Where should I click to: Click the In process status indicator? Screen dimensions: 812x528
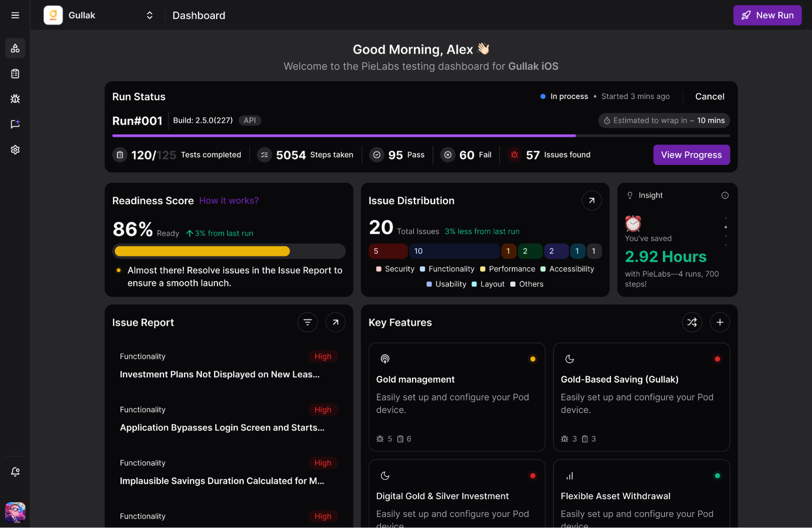pos(564,96)
